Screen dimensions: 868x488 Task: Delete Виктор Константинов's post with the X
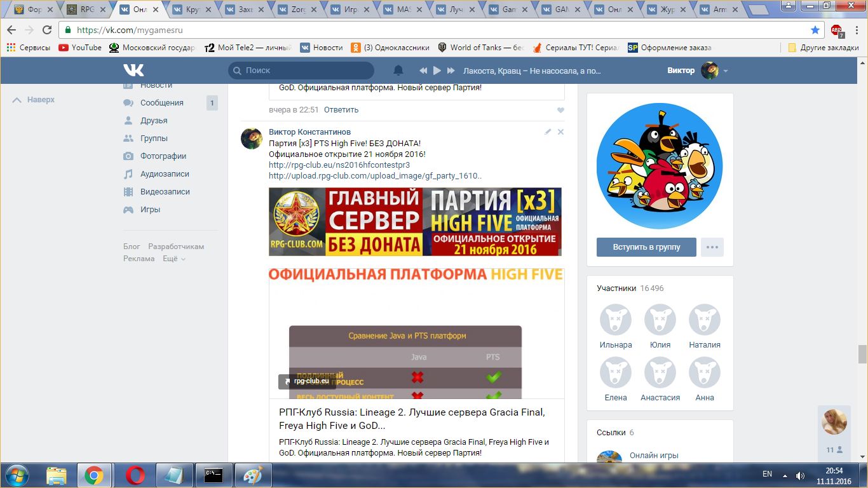pyautogui.click(x=560, y=132)
